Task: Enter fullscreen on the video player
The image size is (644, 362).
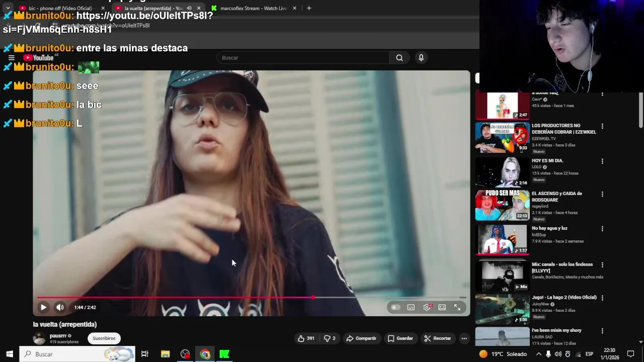Action: (x=457, y=307)
